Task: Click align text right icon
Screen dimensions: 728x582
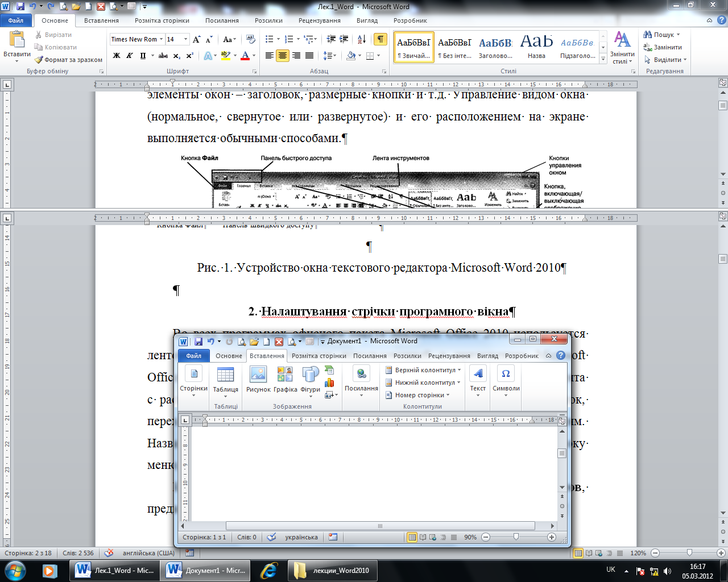Action: [296, 56]
